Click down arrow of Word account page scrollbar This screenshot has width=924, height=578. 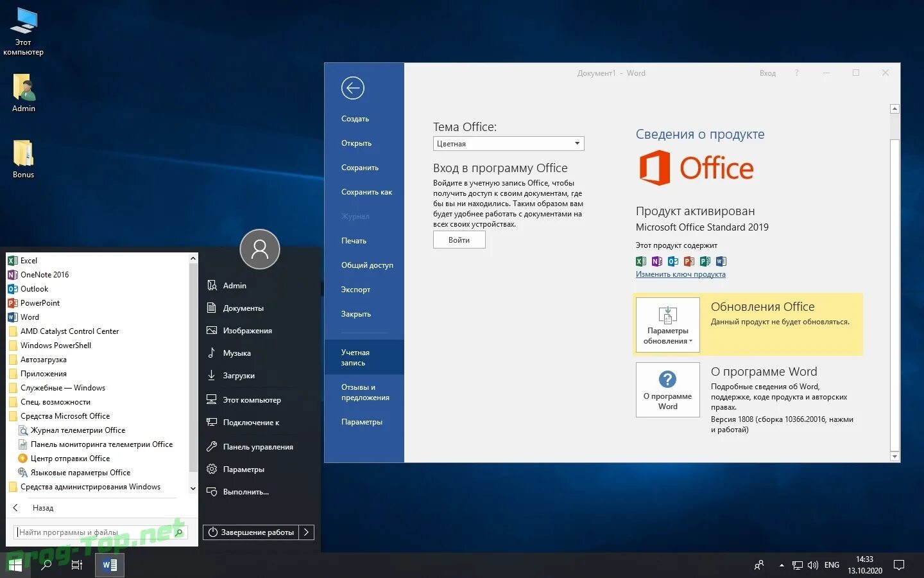coord(894,457)
